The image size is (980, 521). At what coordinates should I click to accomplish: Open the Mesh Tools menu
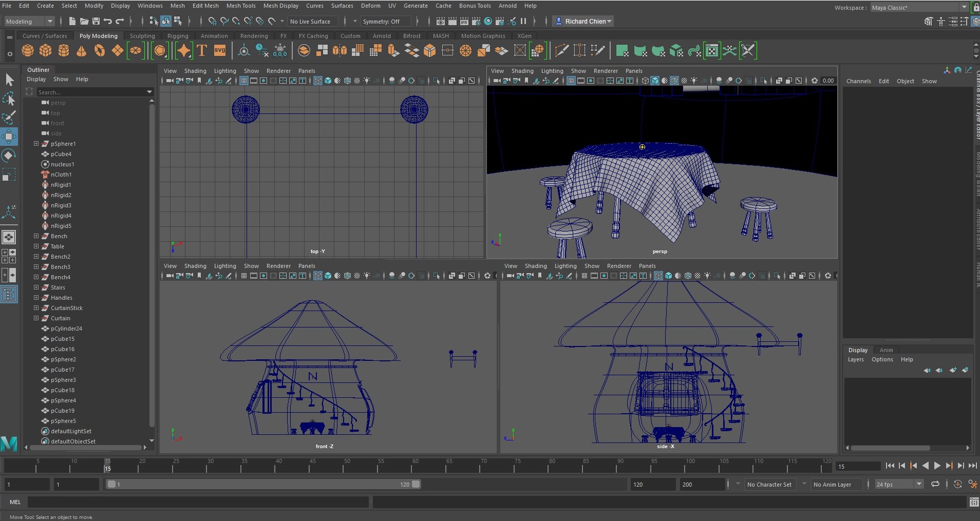(x=240, y=6)
